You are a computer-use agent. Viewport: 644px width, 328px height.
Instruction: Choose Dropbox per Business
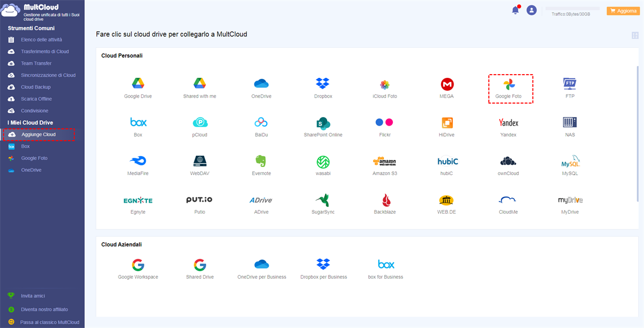(323, 269)
